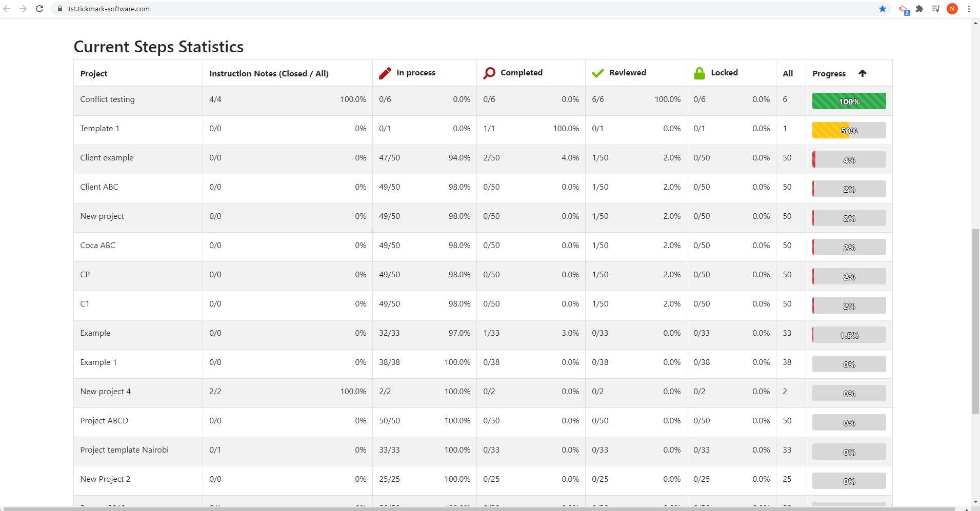Click the Locked column header
Image resolution: width=980 pixels, height=511 pixels.
pos(724,73)
